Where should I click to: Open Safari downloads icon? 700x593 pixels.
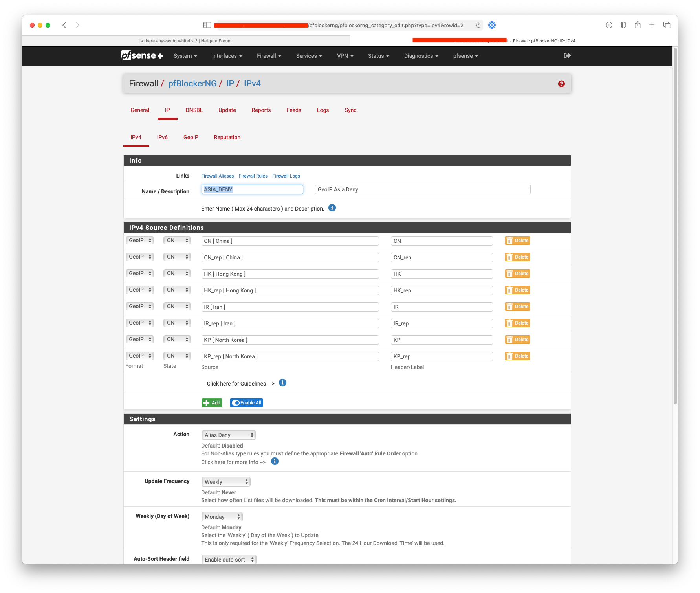point(609,25)
